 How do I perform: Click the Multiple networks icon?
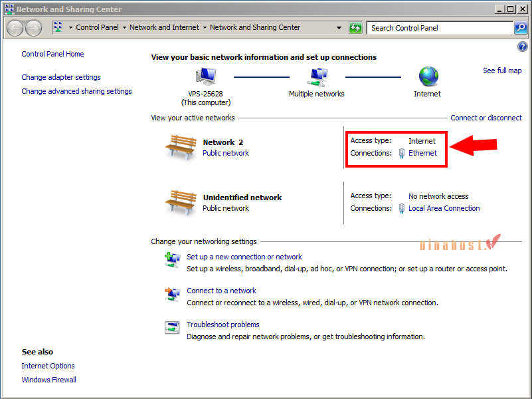(315, 75)
